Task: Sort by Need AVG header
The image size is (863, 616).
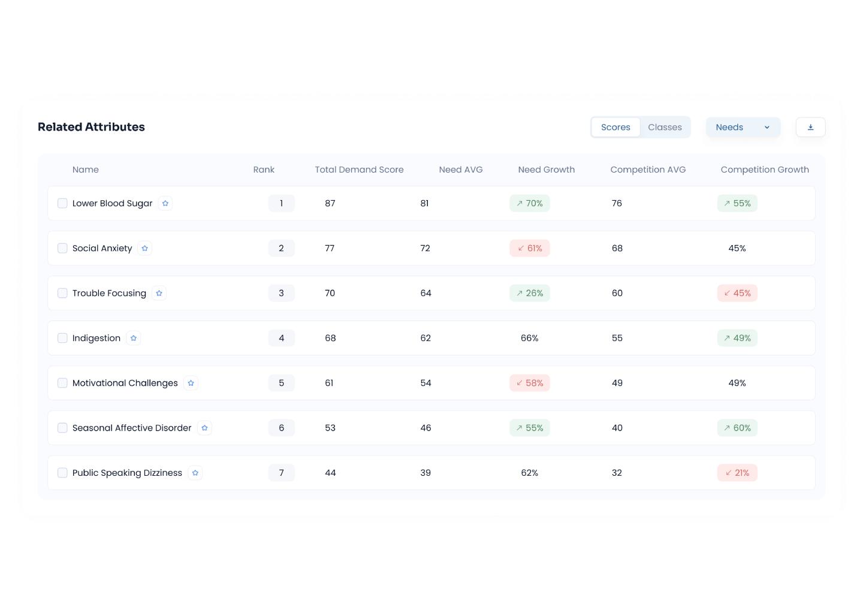Action: point(461,170)
